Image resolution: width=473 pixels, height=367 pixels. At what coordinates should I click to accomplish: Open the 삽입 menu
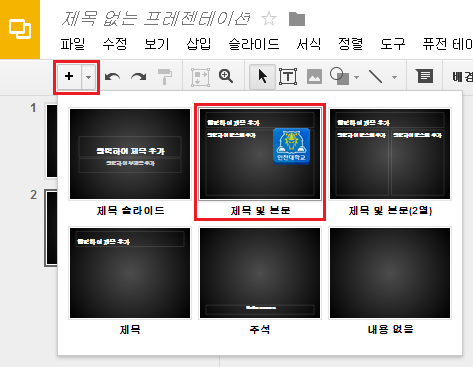[x=199, y=44]
